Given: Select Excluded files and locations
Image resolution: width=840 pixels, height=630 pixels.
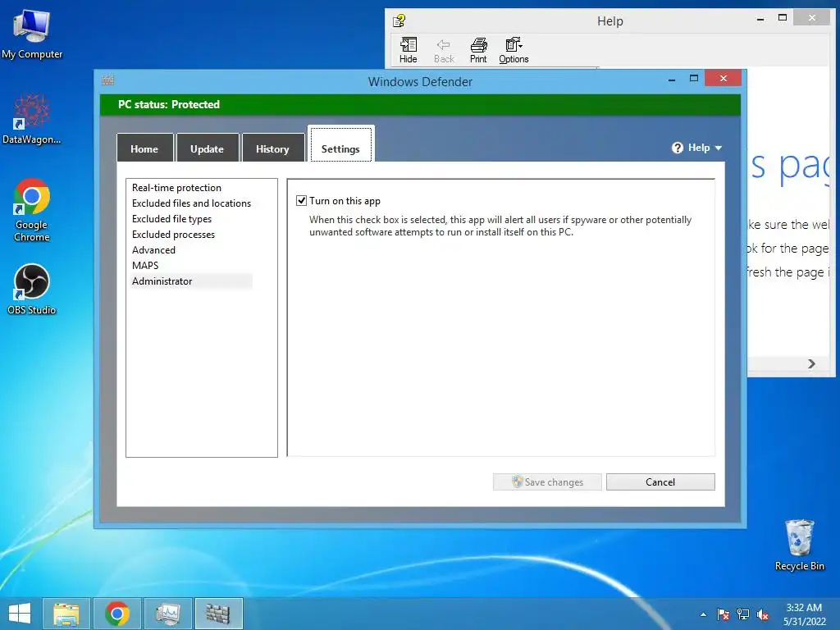Looking at the screenshot, I should (191, 203).
